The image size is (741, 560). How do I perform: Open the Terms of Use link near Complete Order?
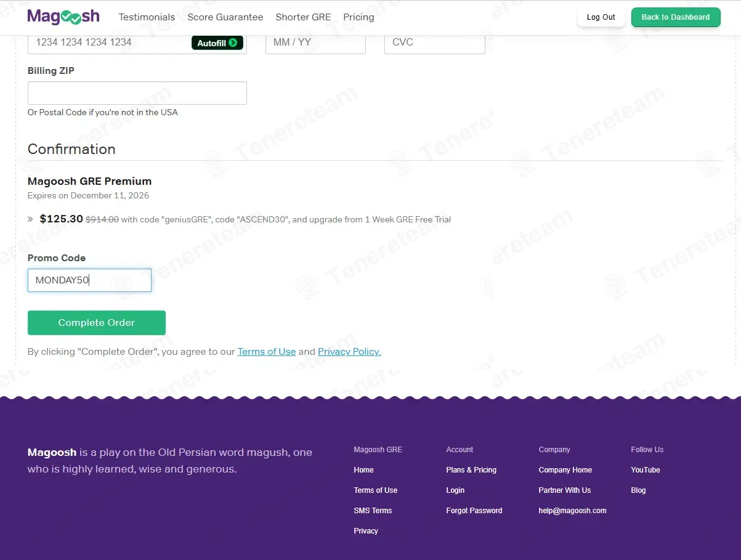coord(267,352)
